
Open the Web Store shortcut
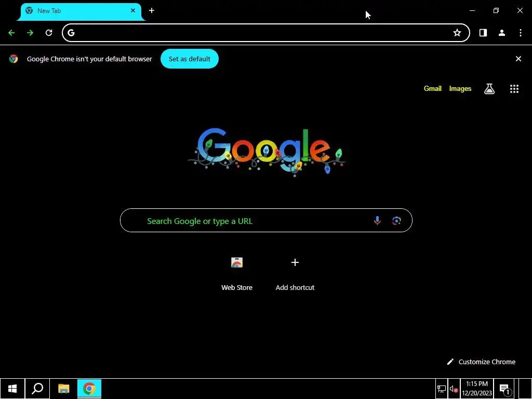point(237,273)
